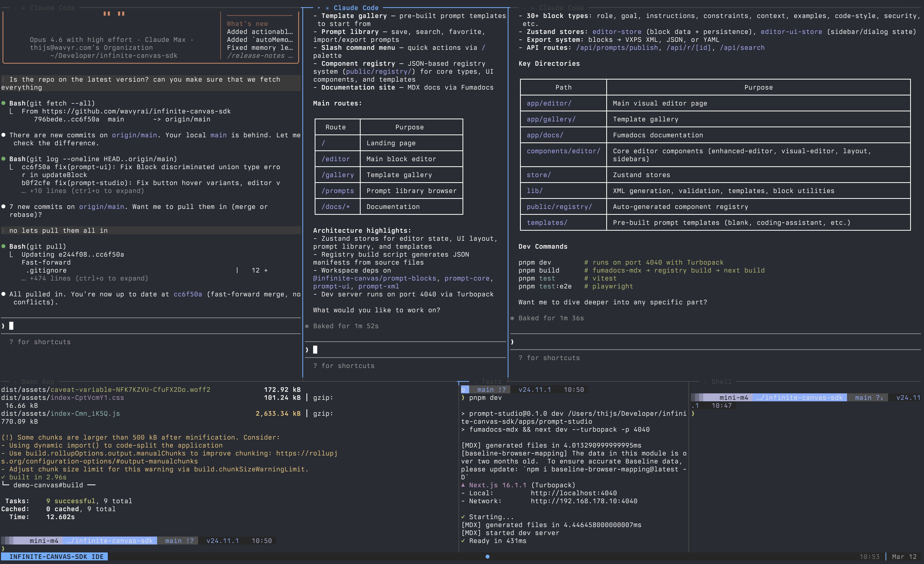Open the http://localhost:4040 local URL
This screenshot has width=924, height=564.
click(573, 493)
